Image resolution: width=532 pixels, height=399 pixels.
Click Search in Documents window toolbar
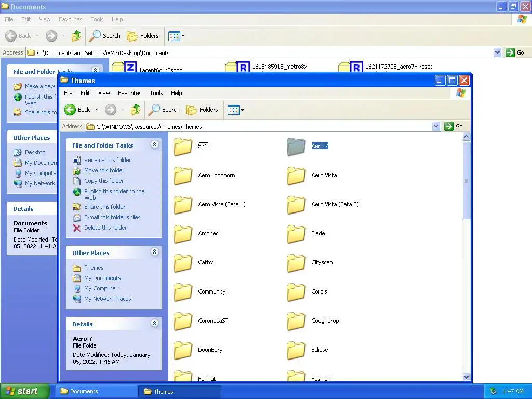tap(105, 36)
